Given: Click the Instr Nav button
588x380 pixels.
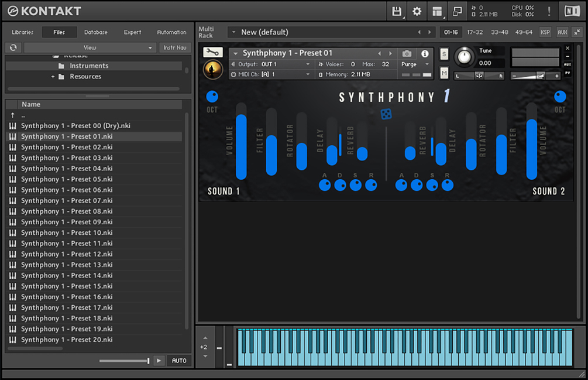Looking at the screenshot, I should click(175, 47).
